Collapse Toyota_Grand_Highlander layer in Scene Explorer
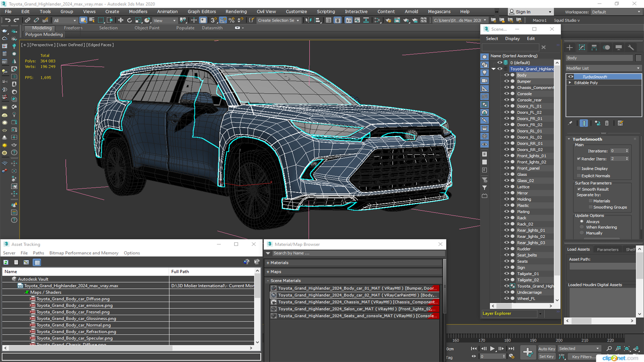 pyautogui.click(x=493, y=69)
